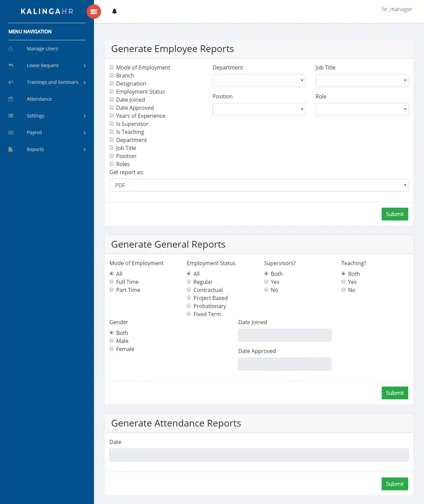Click the Manage Users person icon
424x504 pixels.
(x=11, y=49)
